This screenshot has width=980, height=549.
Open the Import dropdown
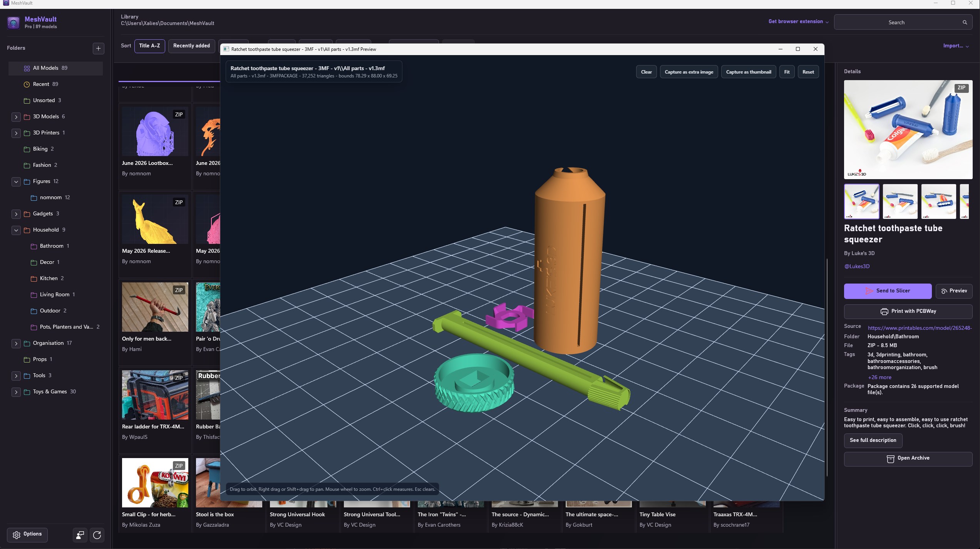956,46
